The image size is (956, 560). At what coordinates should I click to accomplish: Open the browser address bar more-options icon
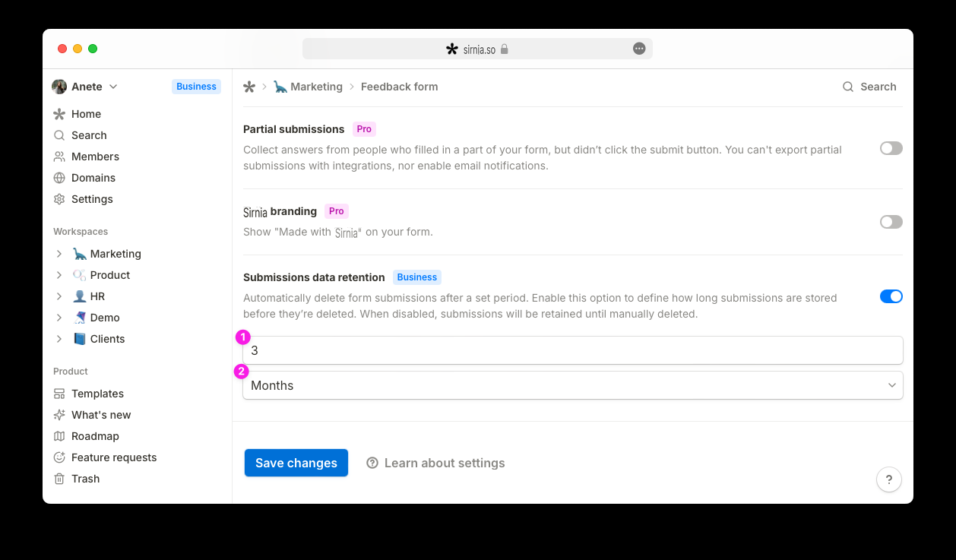click(639, 49)
